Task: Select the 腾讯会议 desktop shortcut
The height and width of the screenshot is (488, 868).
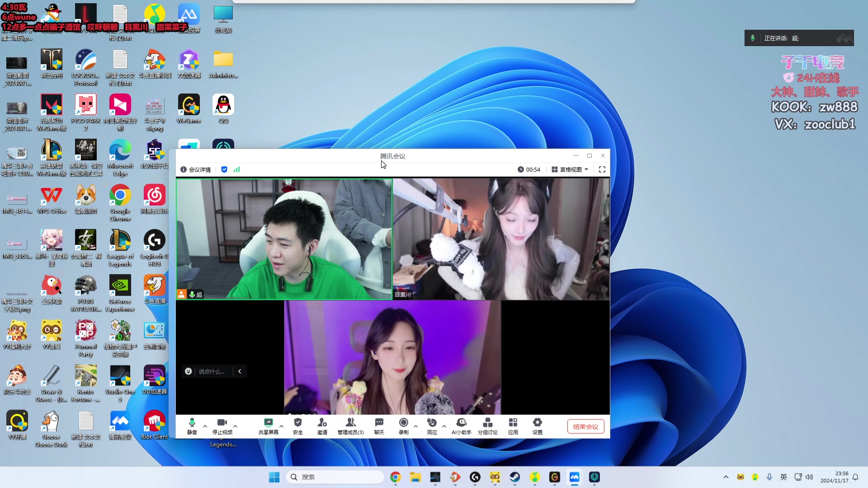Action: tap(120, 425)
